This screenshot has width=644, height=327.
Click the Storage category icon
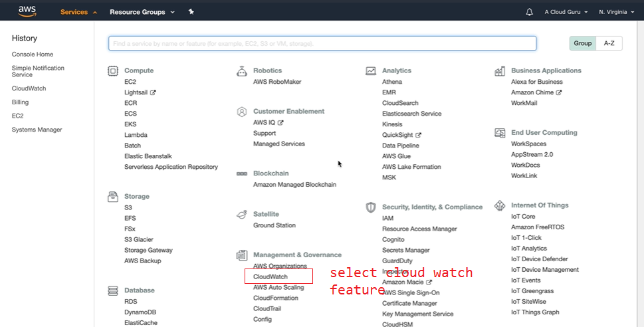tap(113, 197)
